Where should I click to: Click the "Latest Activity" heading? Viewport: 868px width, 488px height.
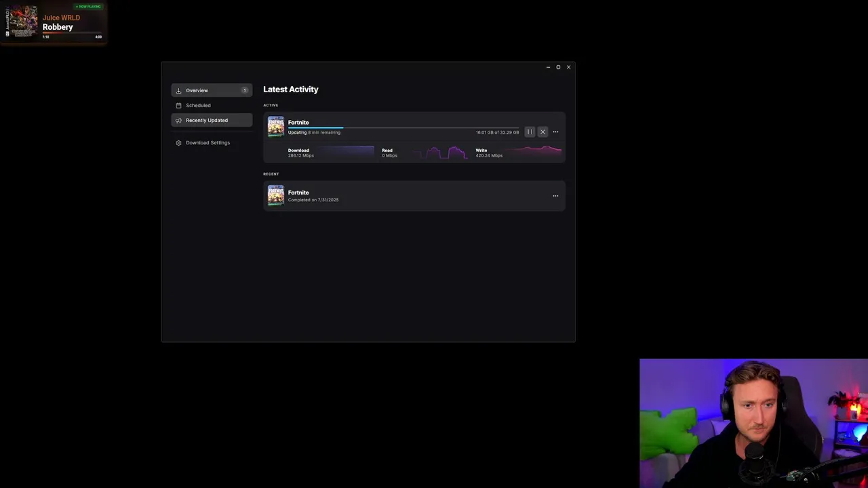pos(291,89)
